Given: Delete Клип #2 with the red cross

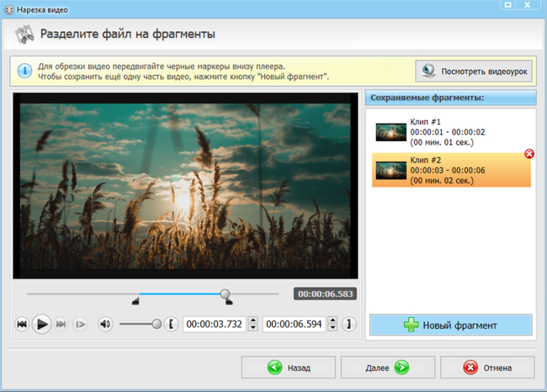Looking at the screenshot, I should (x=529, y=153).
